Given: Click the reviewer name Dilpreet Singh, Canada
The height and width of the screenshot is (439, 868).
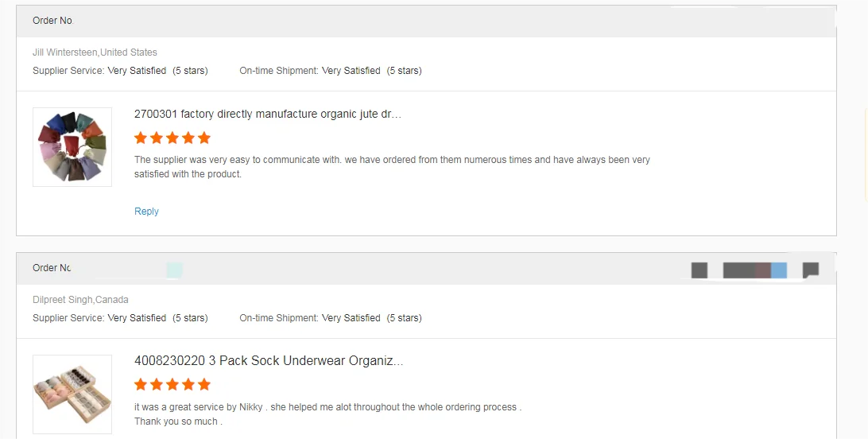Looking at the screenshot, I should [x=80, y=300].
